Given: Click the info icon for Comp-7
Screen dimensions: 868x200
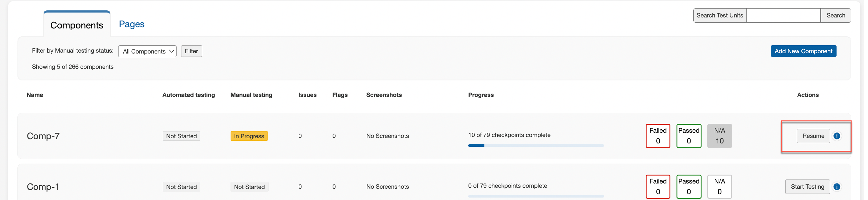Looking at the screenshot, I should tap(837, 136).
